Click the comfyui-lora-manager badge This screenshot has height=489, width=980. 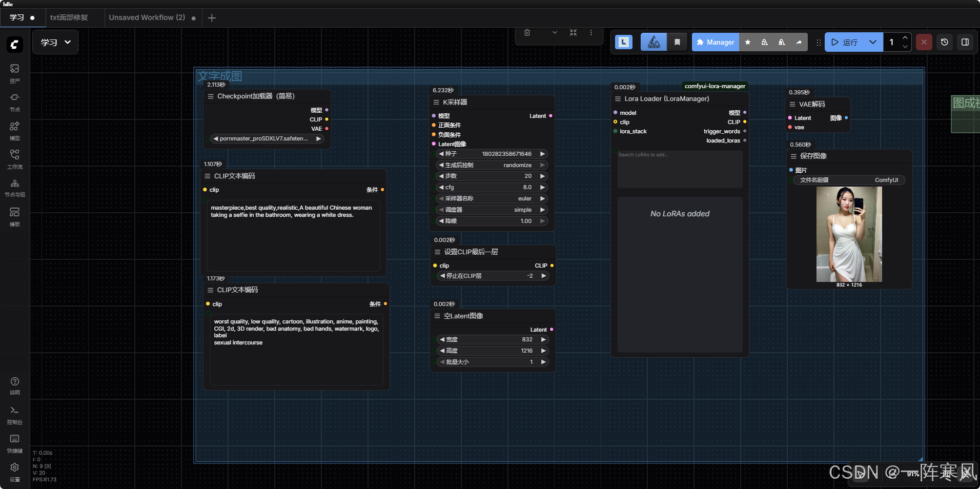[x=715, y=86]
